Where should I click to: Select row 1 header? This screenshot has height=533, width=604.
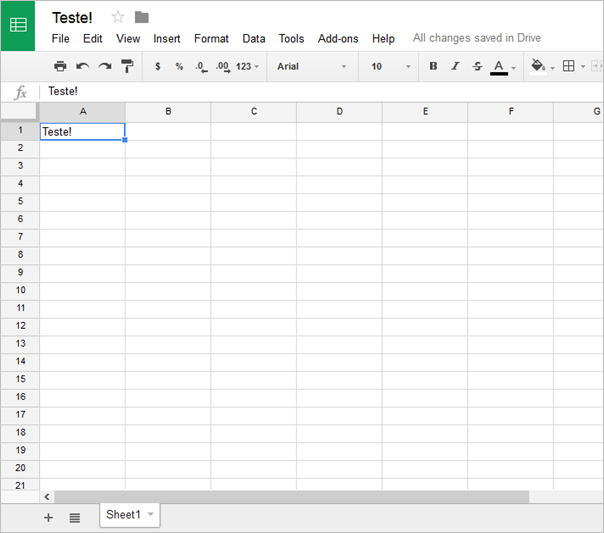coord(20,131)
